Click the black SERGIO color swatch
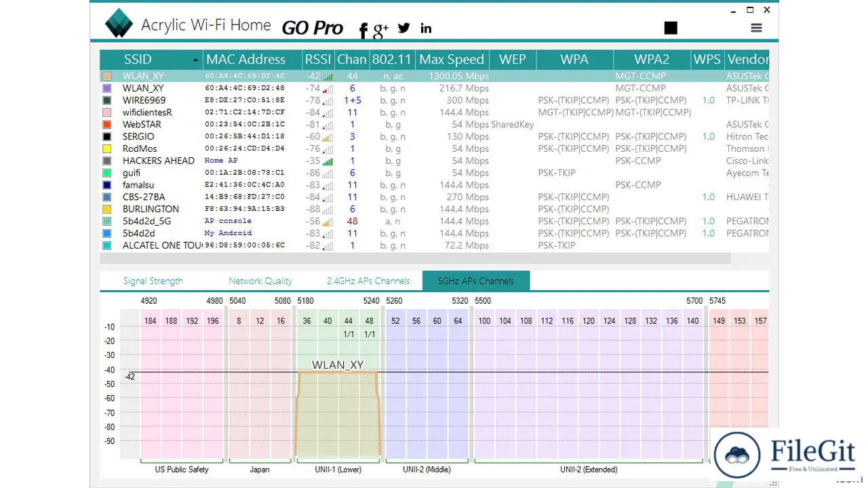 pos(107,137)
